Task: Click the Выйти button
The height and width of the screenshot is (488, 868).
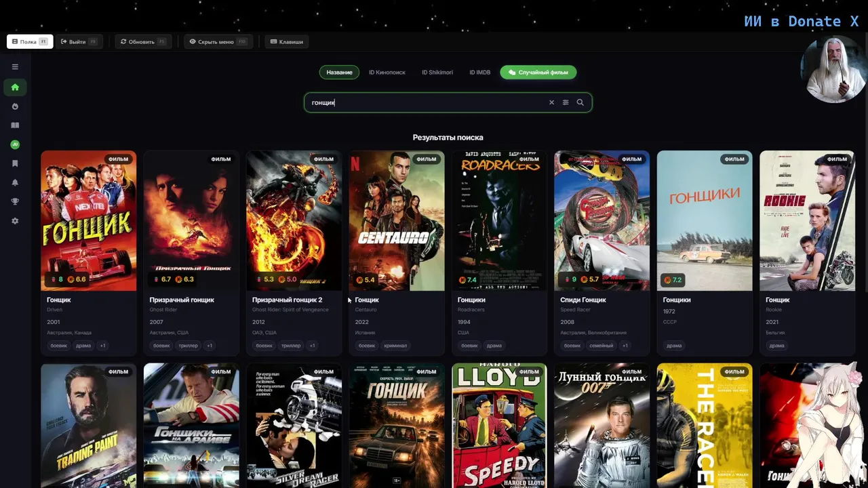Action: tap(79, 41)
